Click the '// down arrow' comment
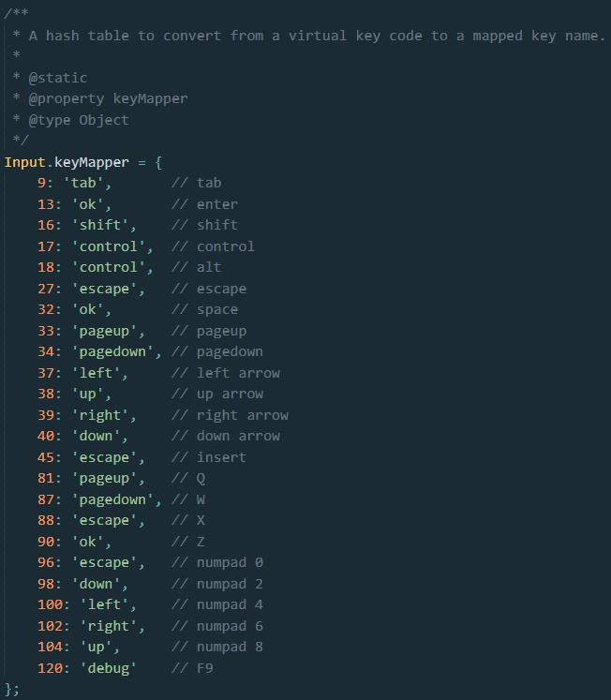This screenshot has height=700, width=611. [x=226, y=436]
